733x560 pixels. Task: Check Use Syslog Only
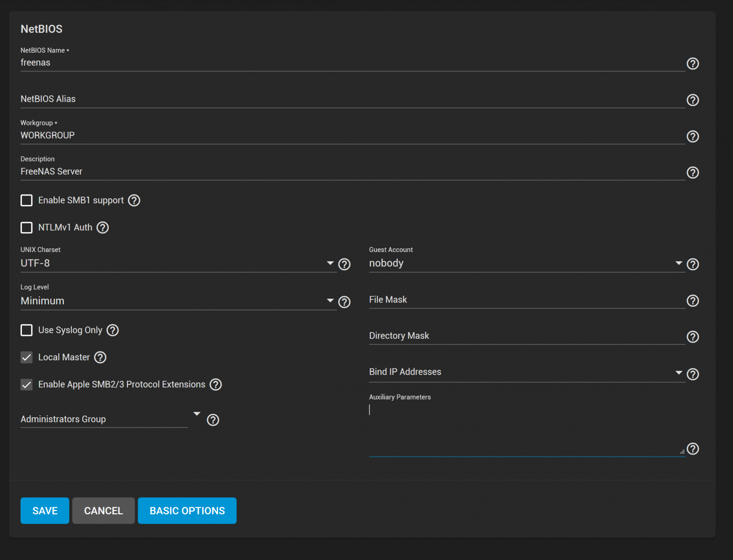(27, 330)
